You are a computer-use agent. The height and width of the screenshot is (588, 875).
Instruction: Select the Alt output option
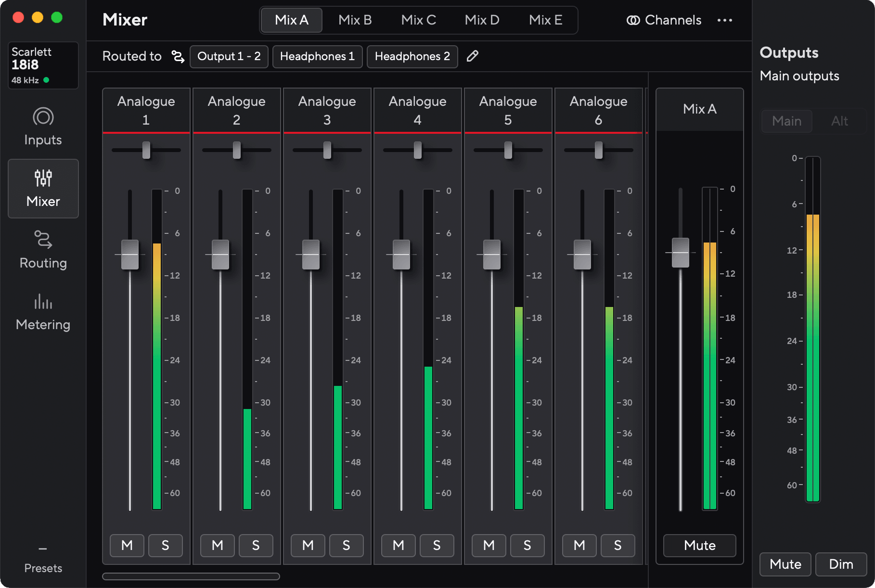coord(840,121)
